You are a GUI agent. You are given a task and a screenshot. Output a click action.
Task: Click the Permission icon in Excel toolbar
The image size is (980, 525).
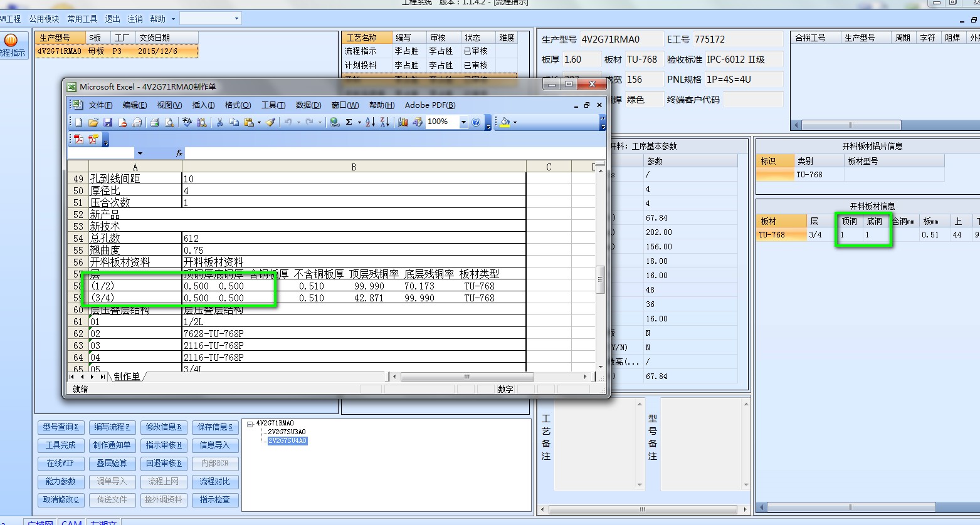point(123,122)
